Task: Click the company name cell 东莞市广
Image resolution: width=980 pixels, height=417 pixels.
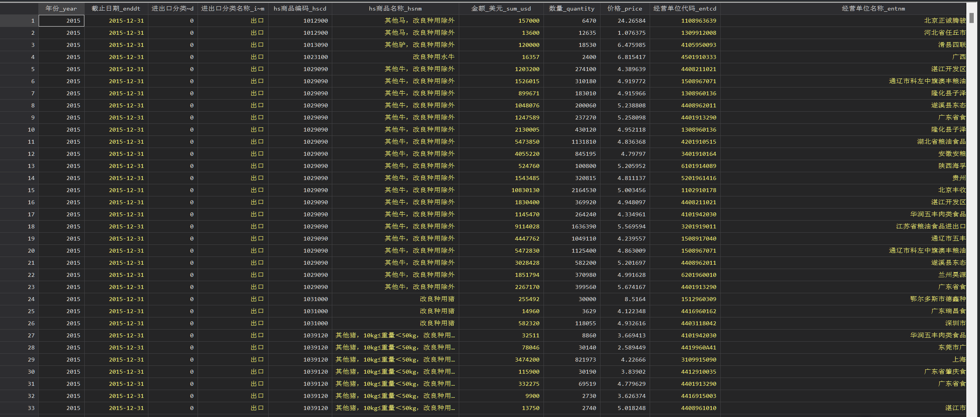Action: (x=843, y=347)
